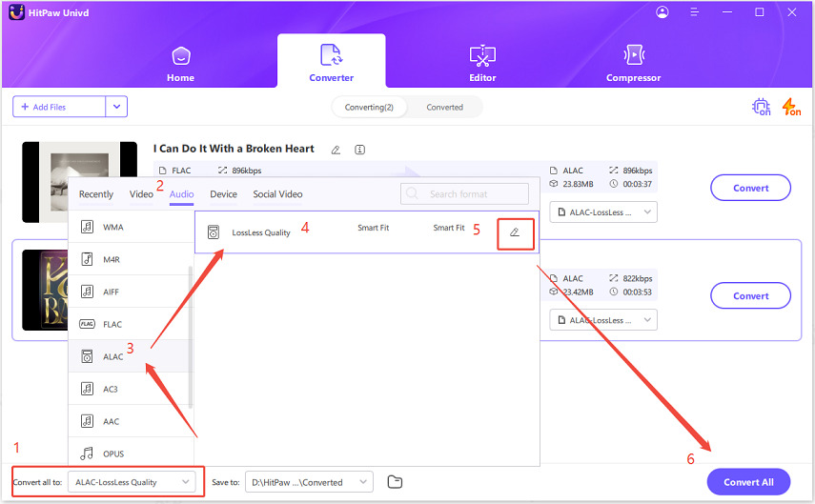The height and width of the screenshot is (504, 815).
Task: Click the 00:03:53 duration value
Action: point(638,292)
